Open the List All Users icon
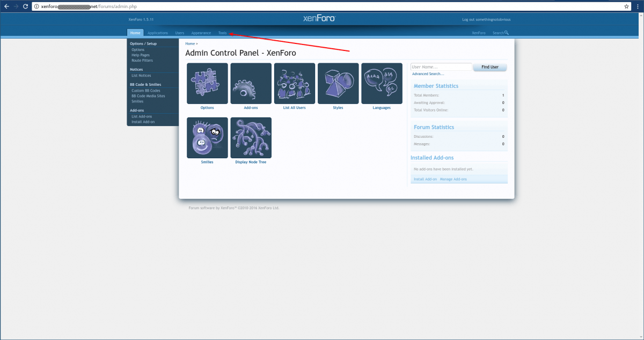This screenshot has height=340, width=644. coord(294,83)
